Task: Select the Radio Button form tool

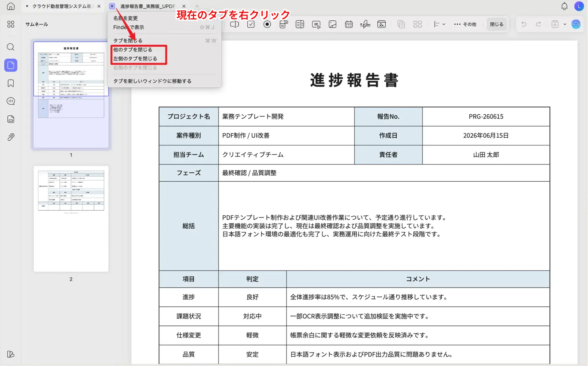Action: [267, 24]
